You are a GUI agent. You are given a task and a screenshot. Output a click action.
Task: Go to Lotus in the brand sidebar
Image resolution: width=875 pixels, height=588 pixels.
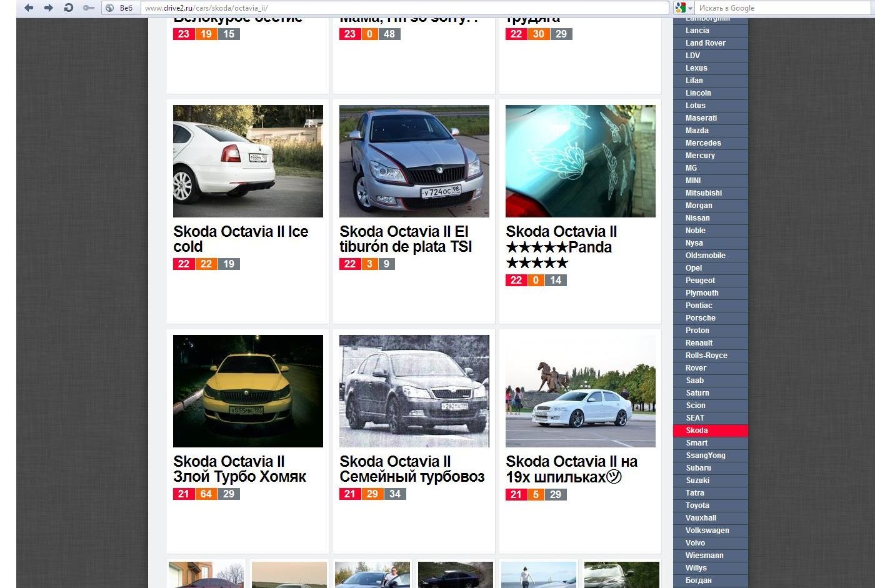pyautogui.click(x=711, y=106)
